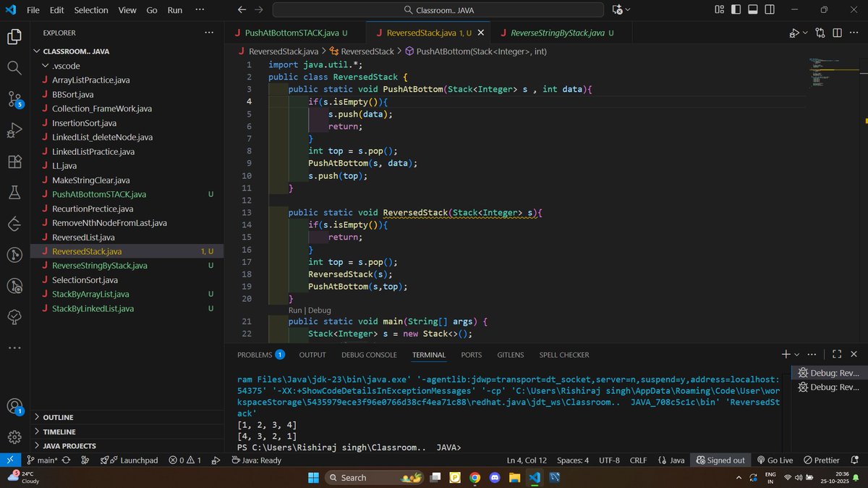Open Explorer More Actions ellipsis
Viewport: 868px width, 488px height.
tap(209, 33)
